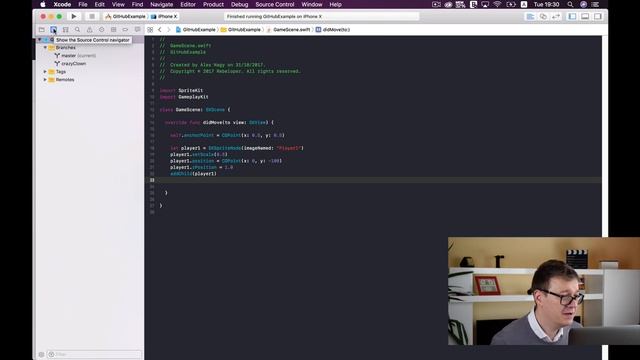This screenshot has height=360, width=640.
Task: Show the Find navigator
Action: [78, 30]
